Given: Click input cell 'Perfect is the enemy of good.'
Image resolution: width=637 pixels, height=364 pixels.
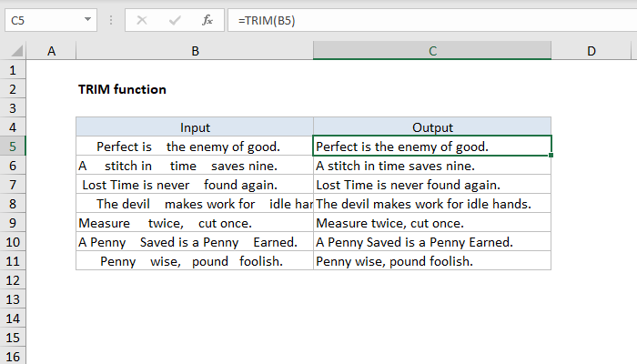Looking at the screenshot, I should (195, 147).
